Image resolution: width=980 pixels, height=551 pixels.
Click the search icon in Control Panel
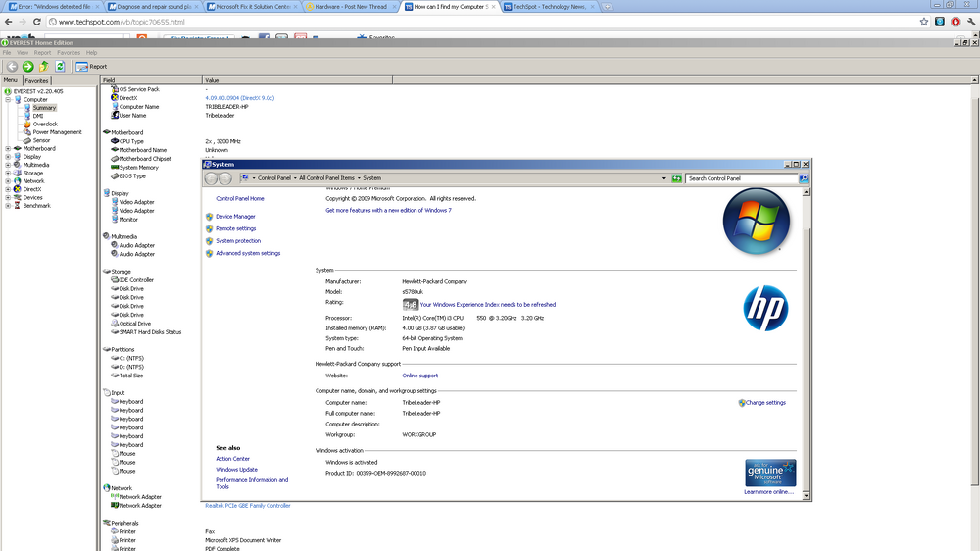tap(804, 178)
